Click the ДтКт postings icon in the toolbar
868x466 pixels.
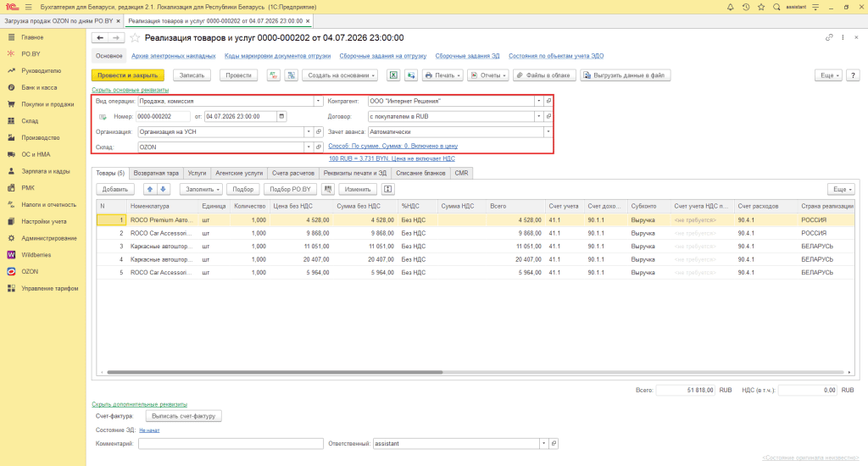[x=274, y=75]
